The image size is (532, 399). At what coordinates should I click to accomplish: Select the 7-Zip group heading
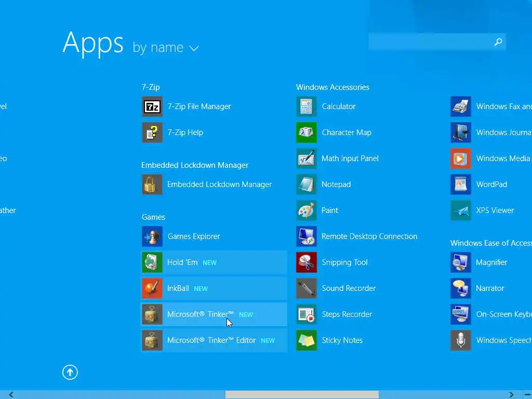[x=151, y=87]
